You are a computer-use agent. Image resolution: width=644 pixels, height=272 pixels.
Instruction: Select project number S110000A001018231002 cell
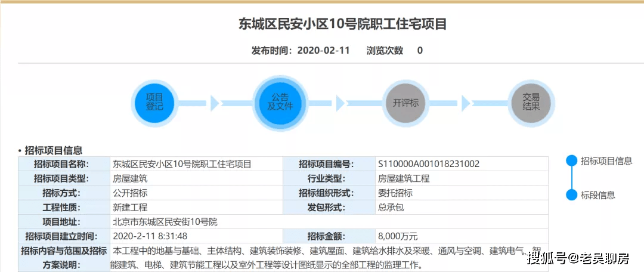coord(429,164)
